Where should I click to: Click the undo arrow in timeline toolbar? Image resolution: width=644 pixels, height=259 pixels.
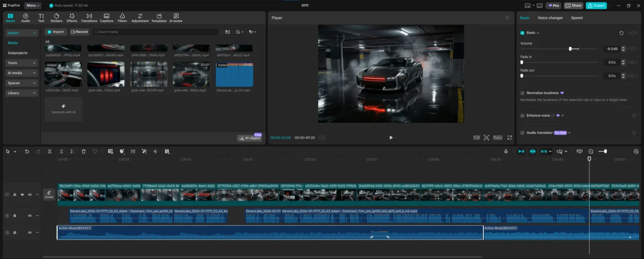coord(27,151)
